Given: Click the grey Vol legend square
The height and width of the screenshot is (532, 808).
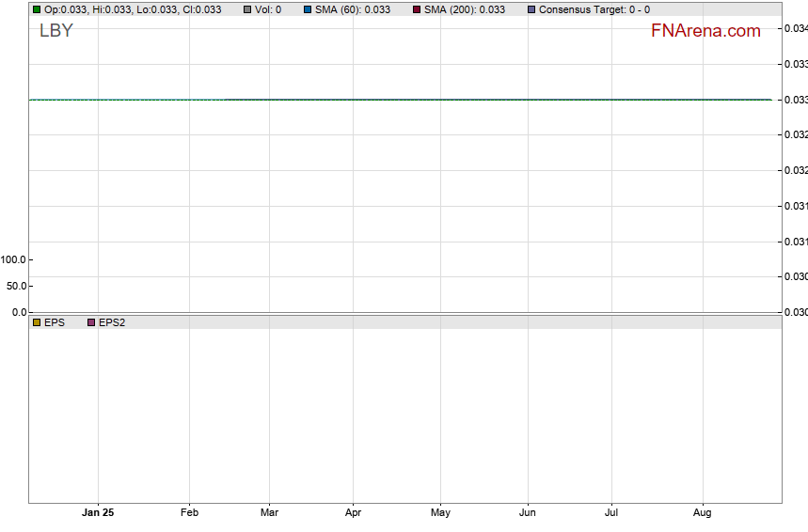Looking at the screenshot, I should [x=247, y=9].
